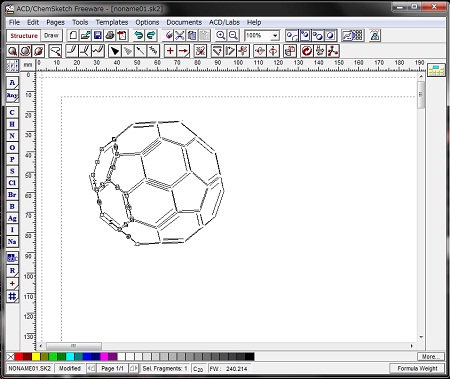Select the Draw Continuous tool

coord(85,51)
